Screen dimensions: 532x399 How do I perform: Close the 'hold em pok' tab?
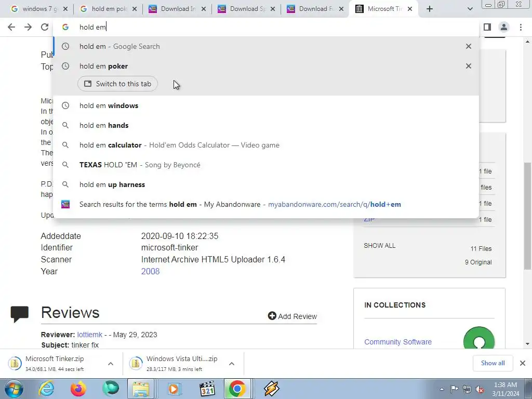135,9
